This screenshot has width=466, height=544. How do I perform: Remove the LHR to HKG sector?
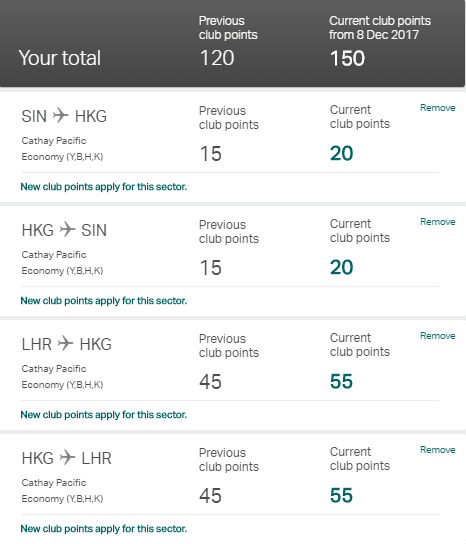pos(437,336)
